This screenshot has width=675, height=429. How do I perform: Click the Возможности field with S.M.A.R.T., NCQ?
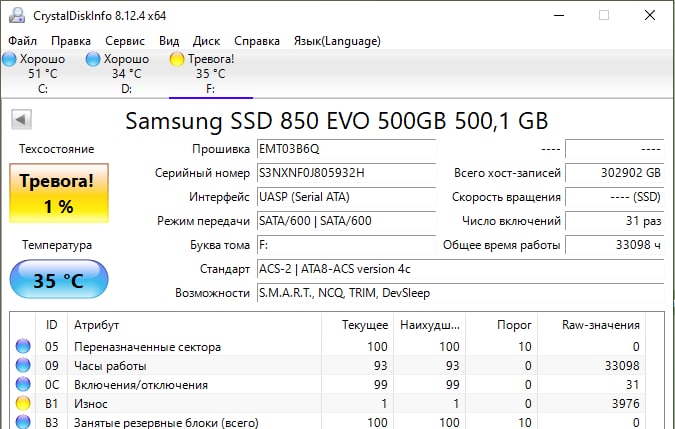pos(461,293)
